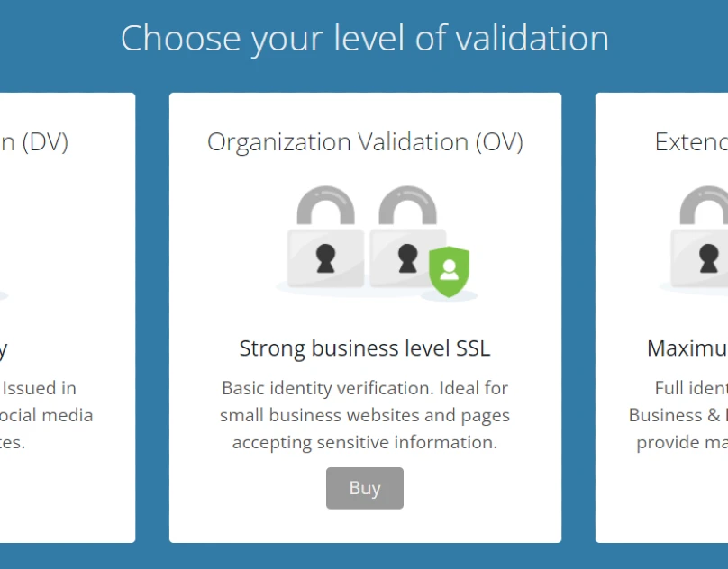Click the 'accepting sensitive information.' text line
728x569 pixels.
click(365, 442)
